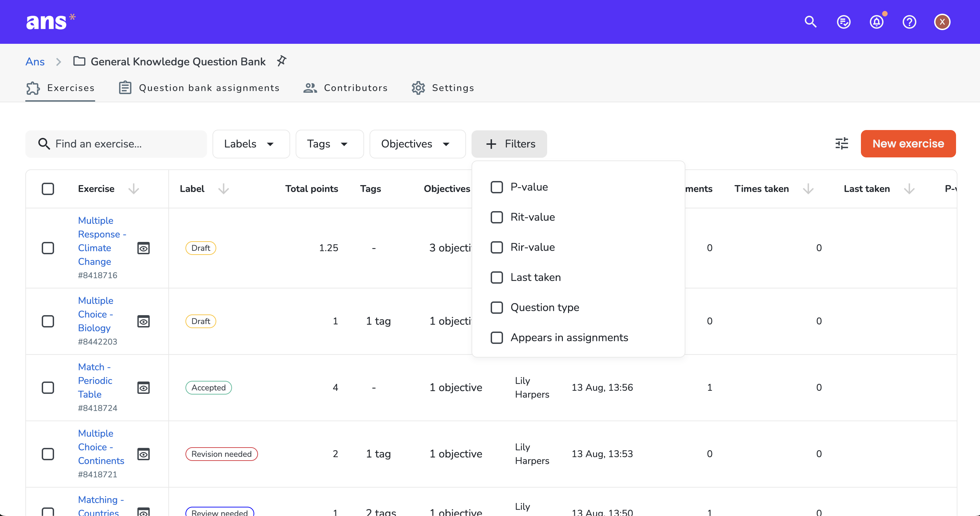Screen dimensions: 980x516
Task: Switch to the Contributors tab
Action: pos(346,88)
